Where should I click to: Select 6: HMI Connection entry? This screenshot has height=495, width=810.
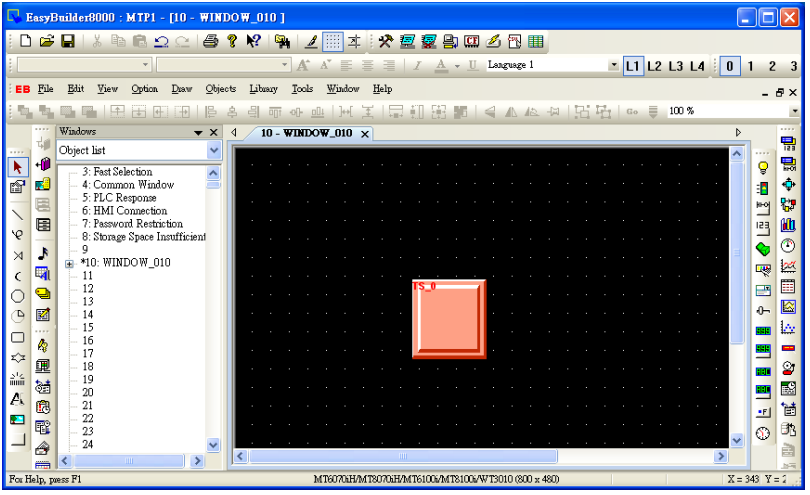coord(124,211)
